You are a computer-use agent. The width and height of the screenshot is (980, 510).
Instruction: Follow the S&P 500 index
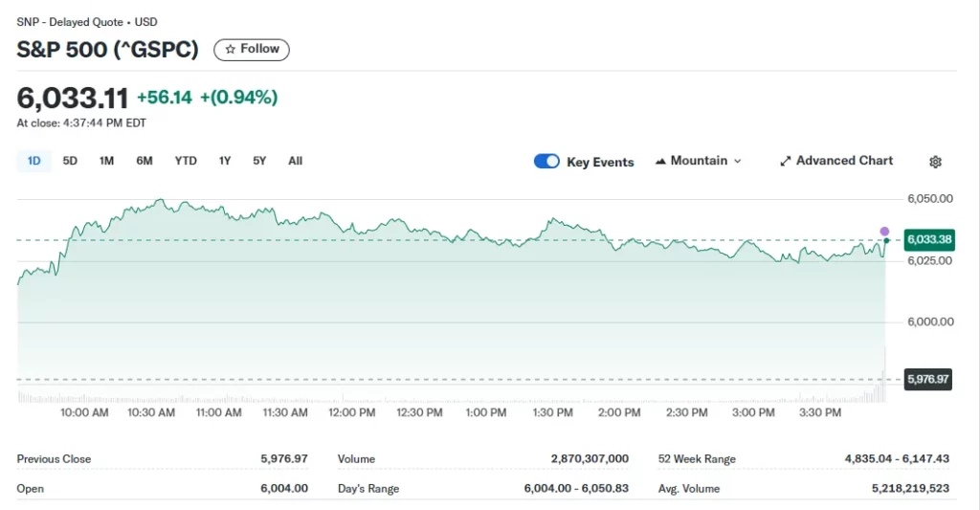point(252,50)
